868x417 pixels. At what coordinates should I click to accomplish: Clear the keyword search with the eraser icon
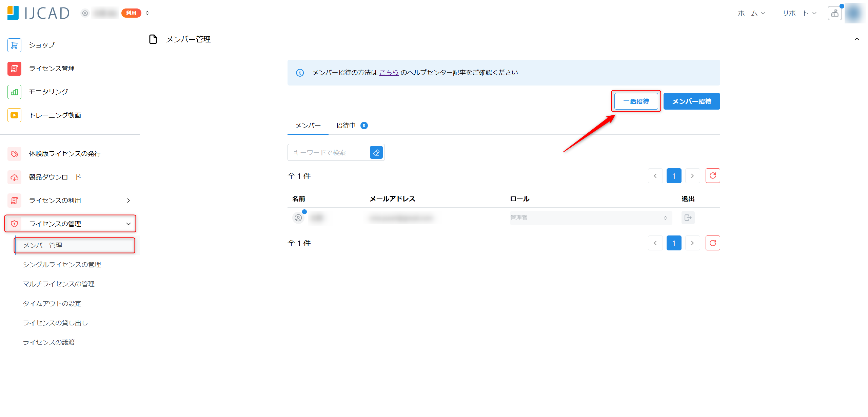pyautogui.click(x=376, y=153)
